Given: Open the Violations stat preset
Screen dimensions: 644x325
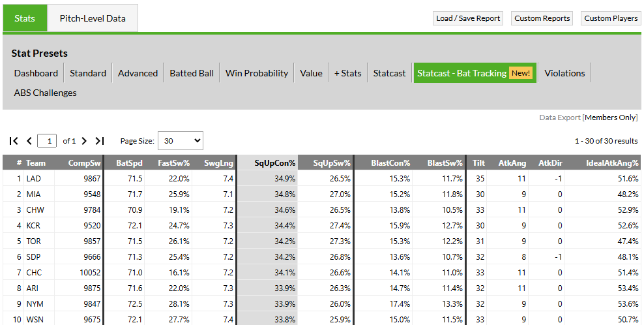Looking at the screenshot, I should pos(564,73).
